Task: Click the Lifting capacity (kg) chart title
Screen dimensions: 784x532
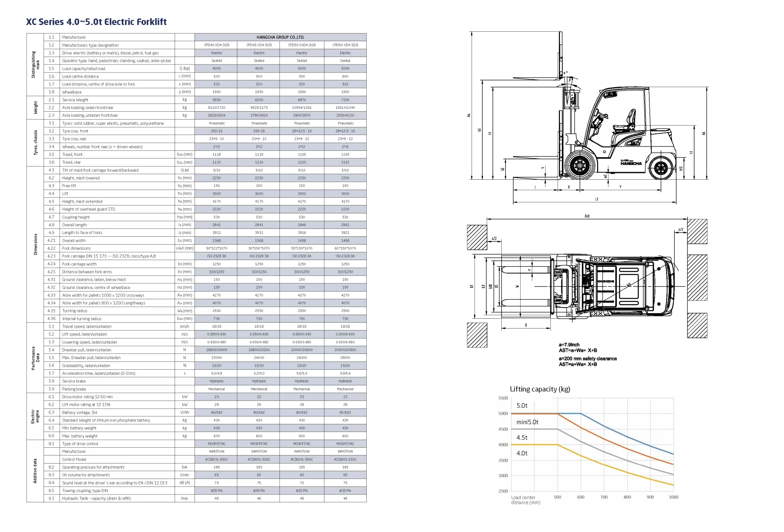Action: coord(540,389)
